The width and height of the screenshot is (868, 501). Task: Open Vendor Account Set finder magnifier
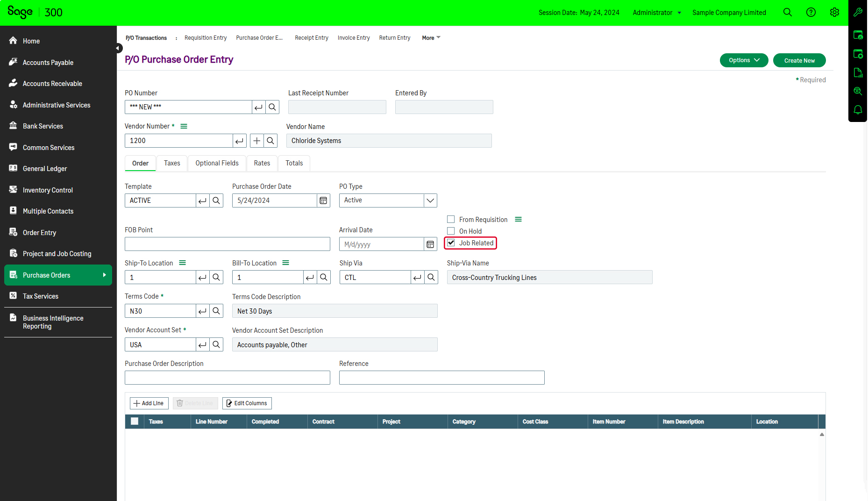[x=216, y=344]
